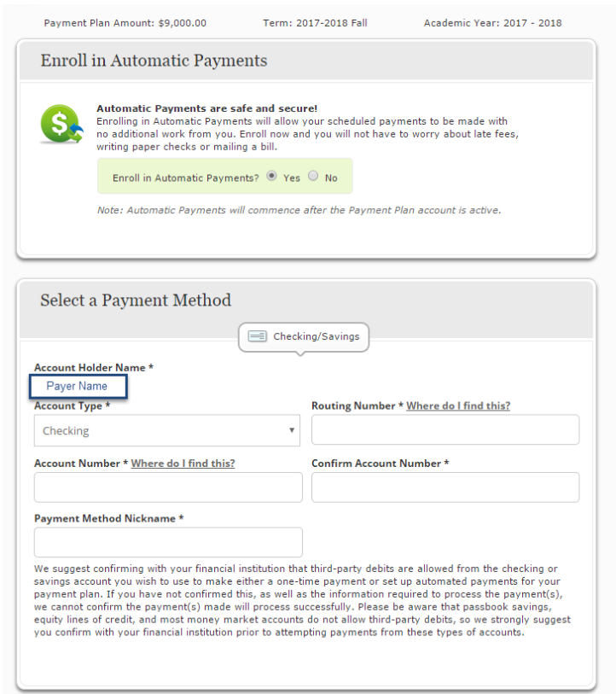Click the Academic Year 2017 - 2018 text

coord(492,23)
